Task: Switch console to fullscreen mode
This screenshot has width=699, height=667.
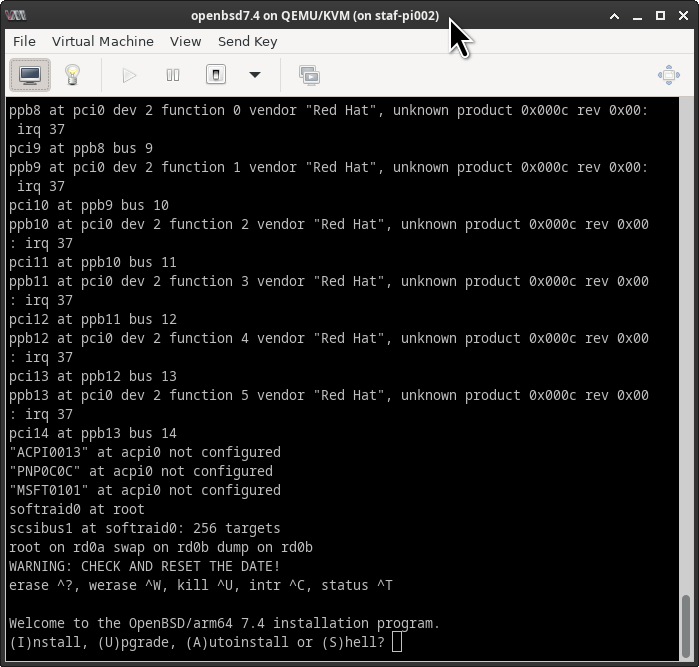Action: (x=668, y=75)
